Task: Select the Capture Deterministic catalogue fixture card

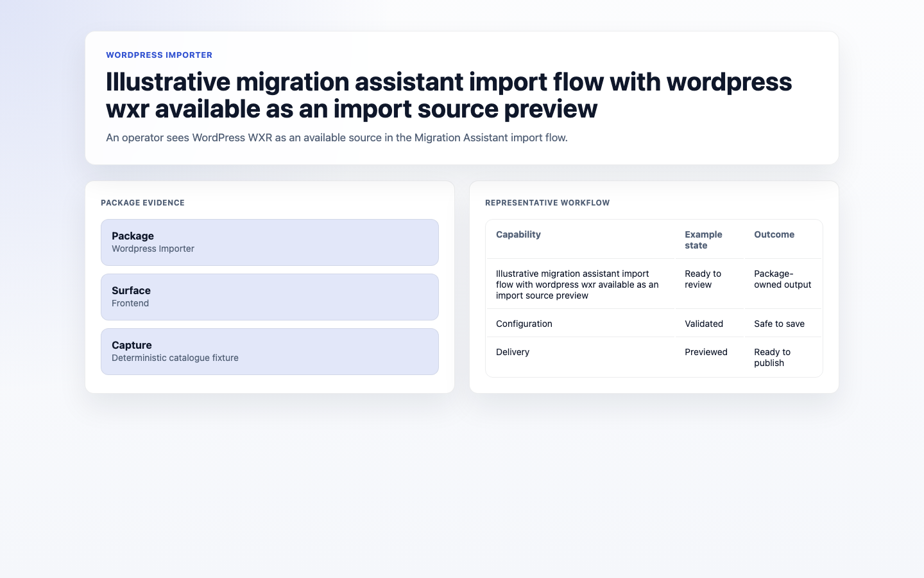Action: [x=269, y=352]
